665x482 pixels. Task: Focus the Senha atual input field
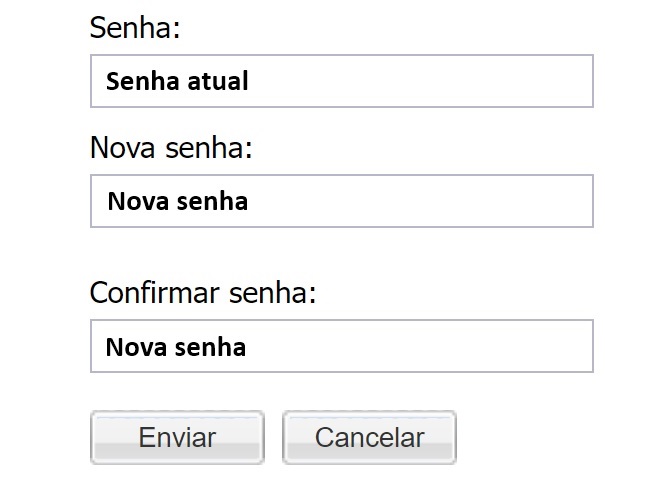[x=341, y=81]
